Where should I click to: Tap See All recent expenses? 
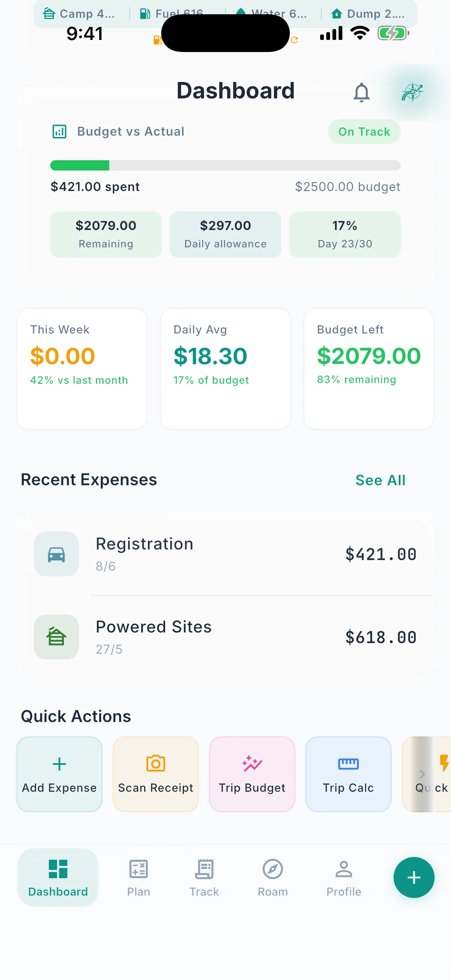pyautogui.click(x=380, y=480)
